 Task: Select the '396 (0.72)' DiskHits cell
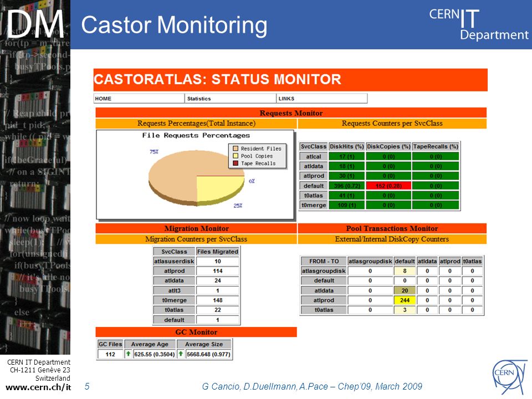click(x=347, y=186)
